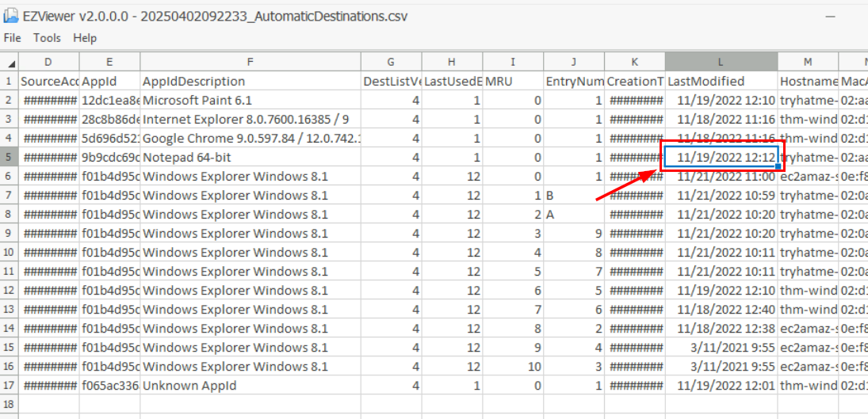Select the 11/18/2022 12:38 cell

pyautogui.click(x=721, y=329)
